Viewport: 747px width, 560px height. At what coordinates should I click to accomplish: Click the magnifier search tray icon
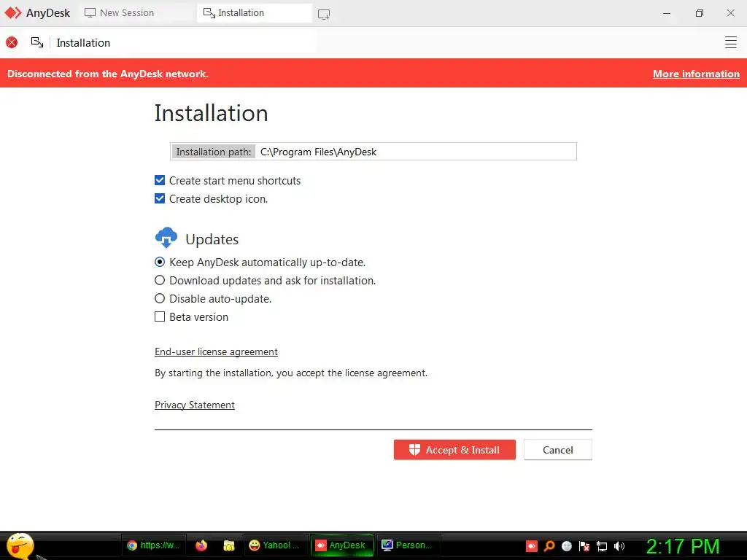(x=549, y=546)
